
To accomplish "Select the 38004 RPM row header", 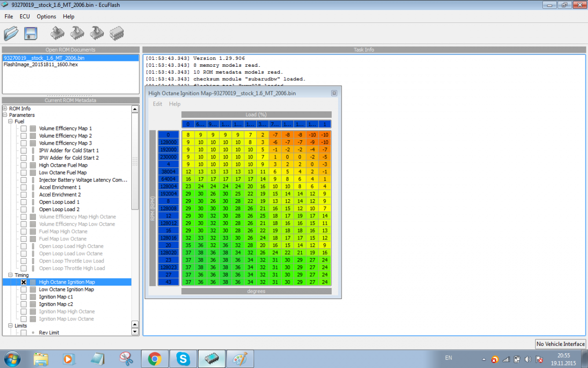I will pyautogui.click(x=168, y=172).
